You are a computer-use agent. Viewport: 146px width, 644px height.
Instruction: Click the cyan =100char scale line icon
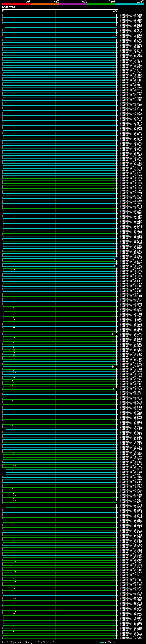click(102, 642)
